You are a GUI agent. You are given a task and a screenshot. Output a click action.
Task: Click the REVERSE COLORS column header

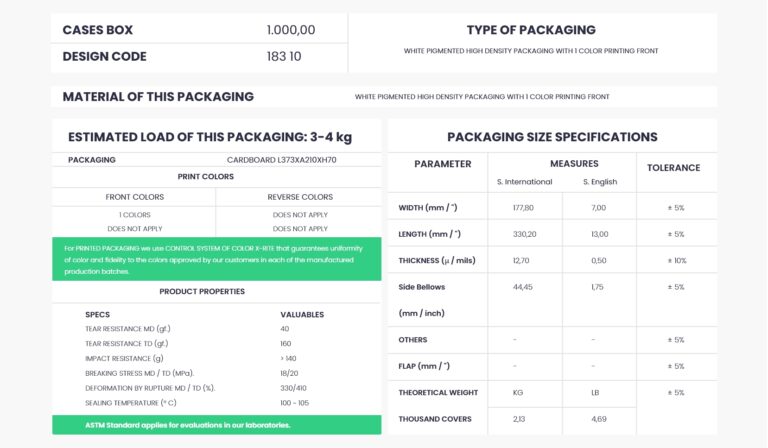click(300, 197)
